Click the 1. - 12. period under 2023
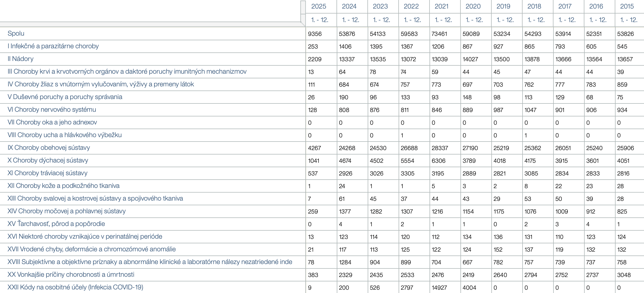Screen dimensions: 644x293 point(381,20)
